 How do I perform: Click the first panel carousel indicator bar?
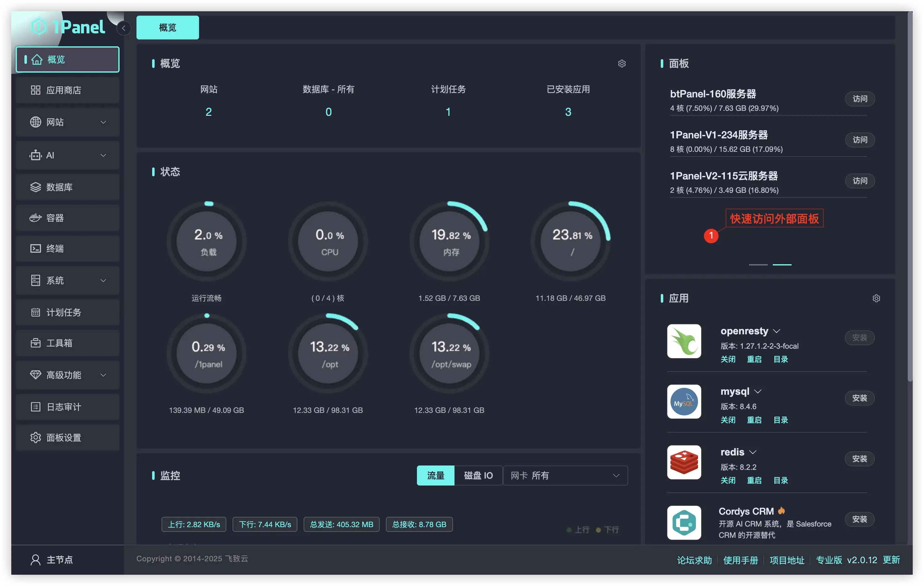pyautogui.click(x=758, y=265)
